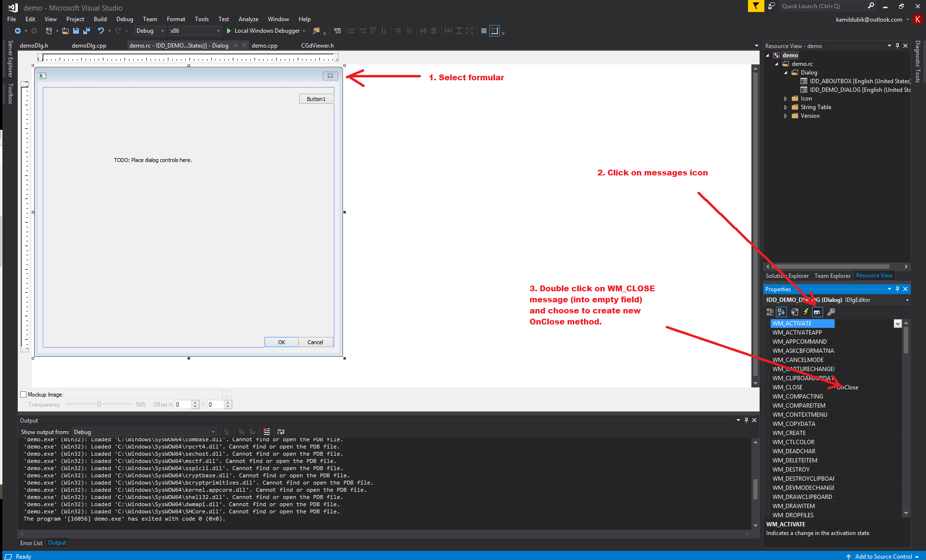926x560 pixels.
Task: Close the Output panel
Action: 754,420
